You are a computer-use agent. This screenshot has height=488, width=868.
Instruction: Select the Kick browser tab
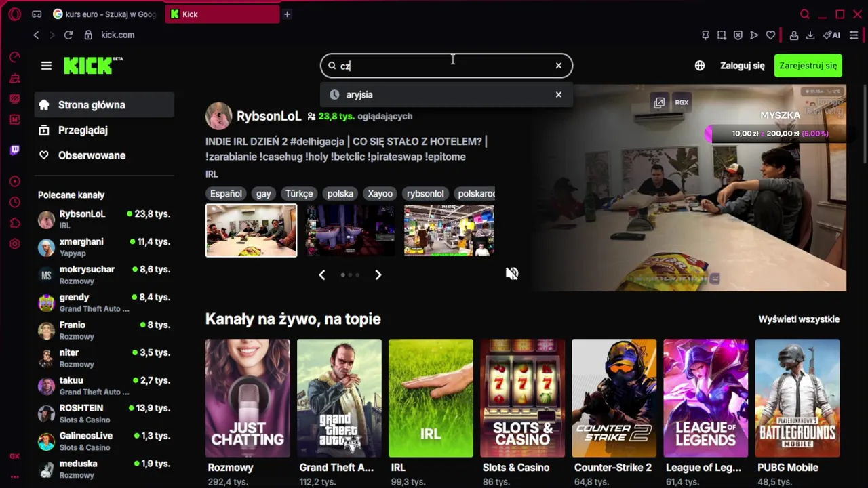(x=222, y=14)
